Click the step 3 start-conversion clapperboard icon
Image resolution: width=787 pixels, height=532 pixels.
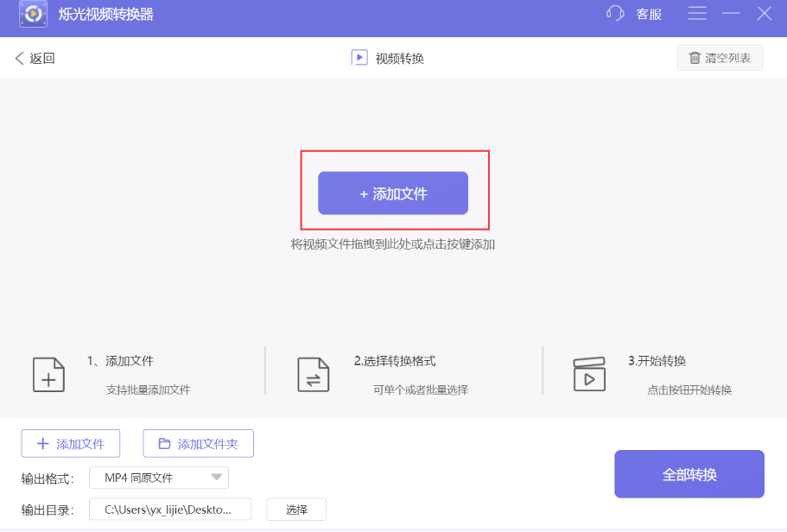pyautogui.click(x=590, y=374)
